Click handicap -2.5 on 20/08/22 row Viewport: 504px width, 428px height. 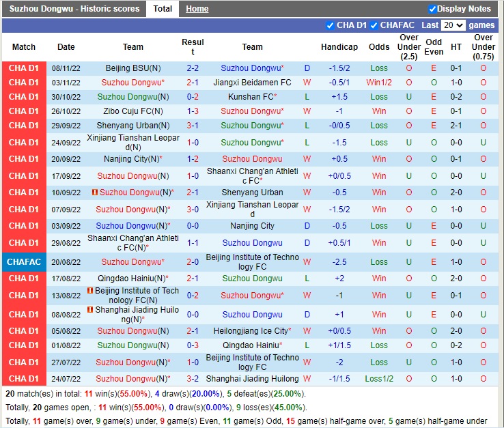click(339, 262)
